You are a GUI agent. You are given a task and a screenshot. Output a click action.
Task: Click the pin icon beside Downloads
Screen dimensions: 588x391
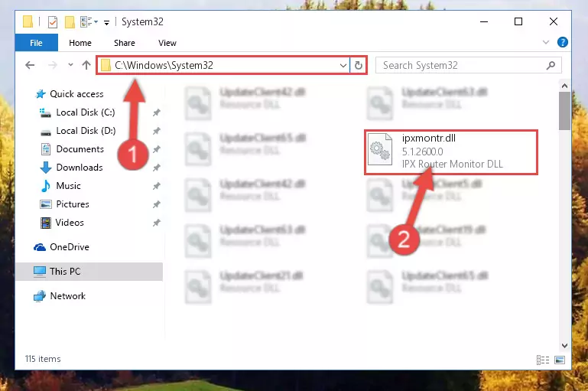157,168
